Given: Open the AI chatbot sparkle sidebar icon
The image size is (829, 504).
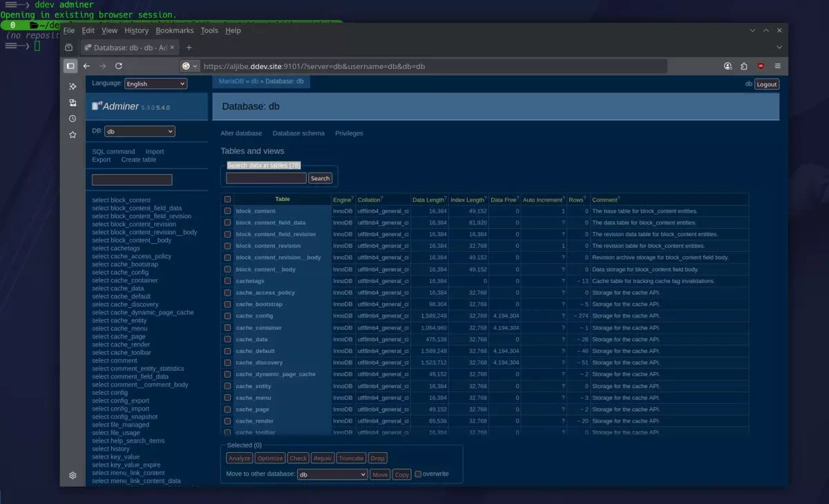Looking at the screenshot, I should pos(73,86).
